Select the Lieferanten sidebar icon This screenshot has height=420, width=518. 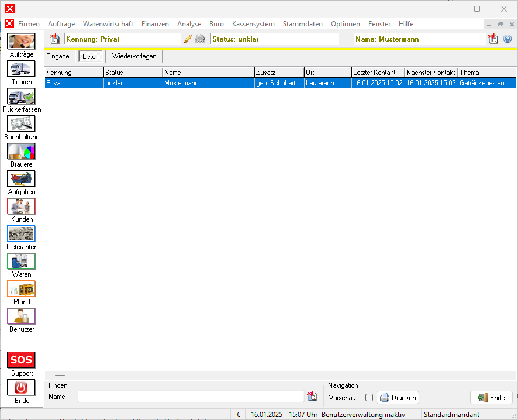click(x=21, y=234)
